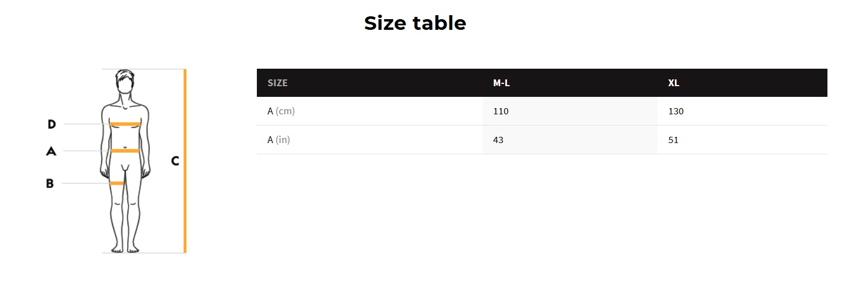
Task: Select the SIZE column header
Action: click(x=277, y=83)
